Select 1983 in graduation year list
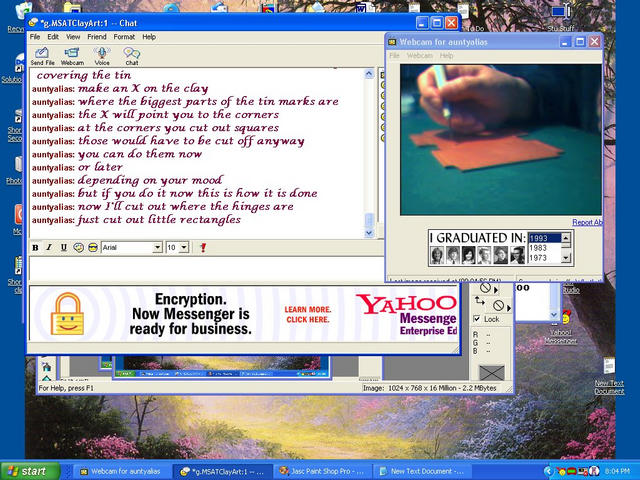The width and height of the screenshot is (640, 480). click(544, 248)
